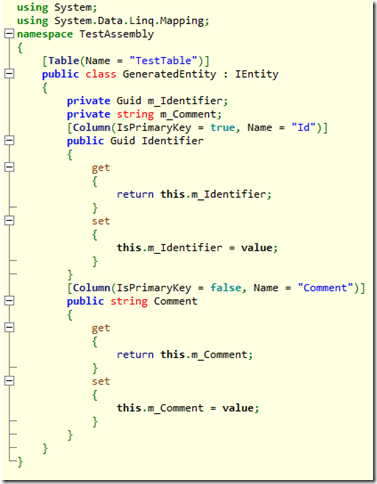Click "this.m_Identifier = value;" statement

[x=197, y=248]
